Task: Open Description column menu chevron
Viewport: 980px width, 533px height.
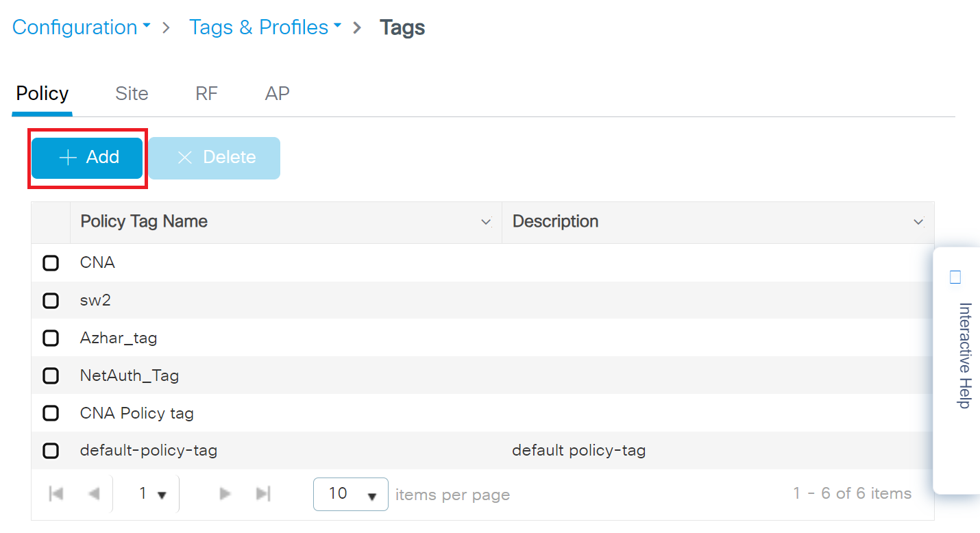Action: coord(918,222)
